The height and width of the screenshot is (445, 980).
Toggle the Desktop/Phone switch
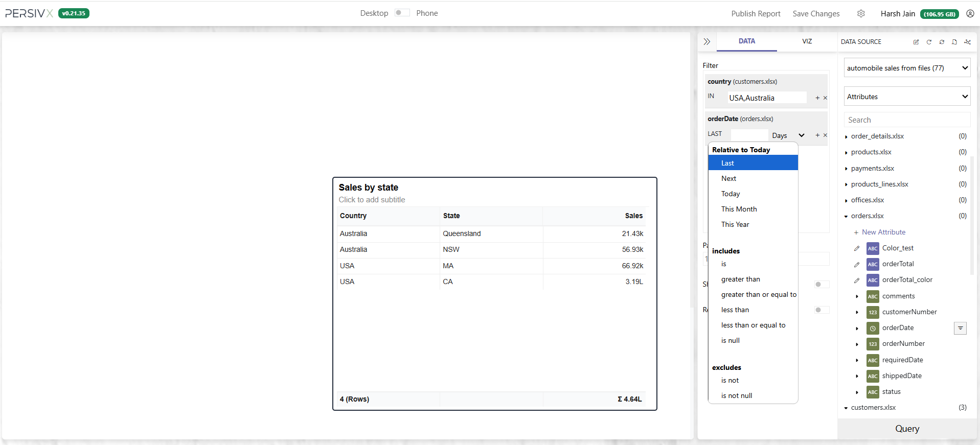(x=402, y=13)
